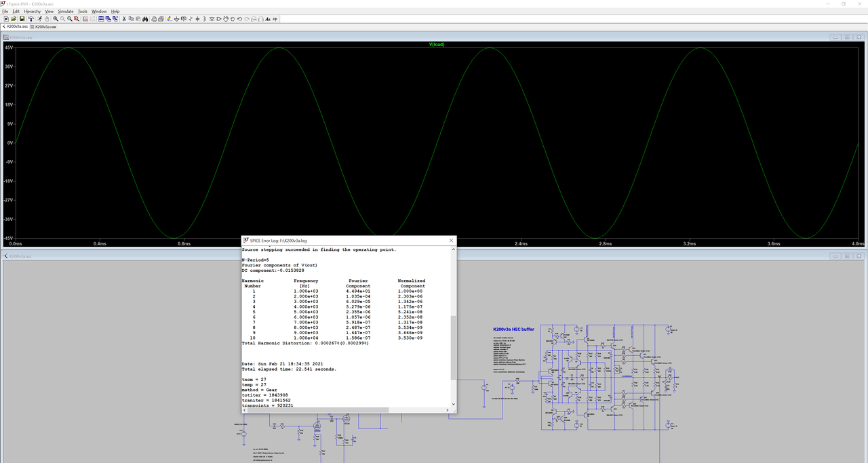The width and height of the screenshot is (868, 463).
Task: Click the 45V axis label on waveform plot
Action: [8, 48]
